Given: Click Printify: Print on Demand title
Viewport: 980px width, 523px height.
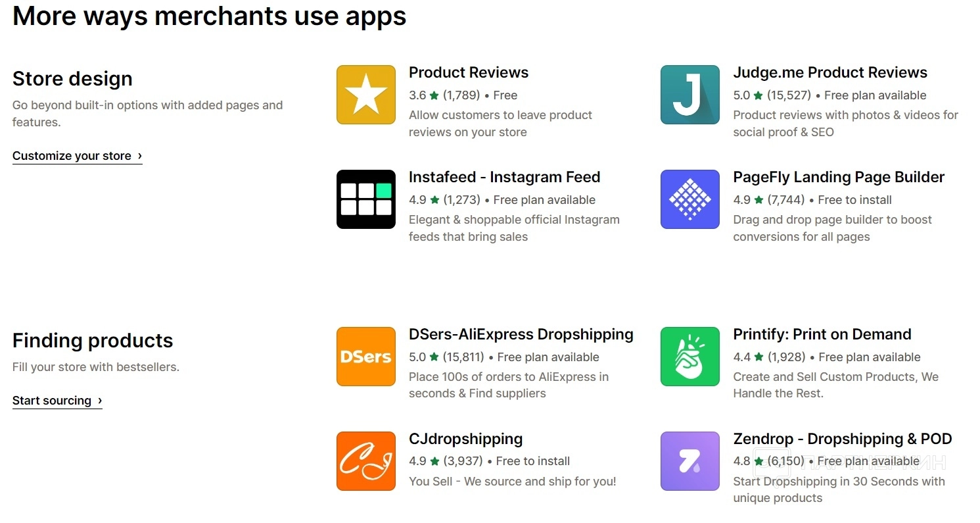Looking at the screenshot, I should [x=822, y=334].
